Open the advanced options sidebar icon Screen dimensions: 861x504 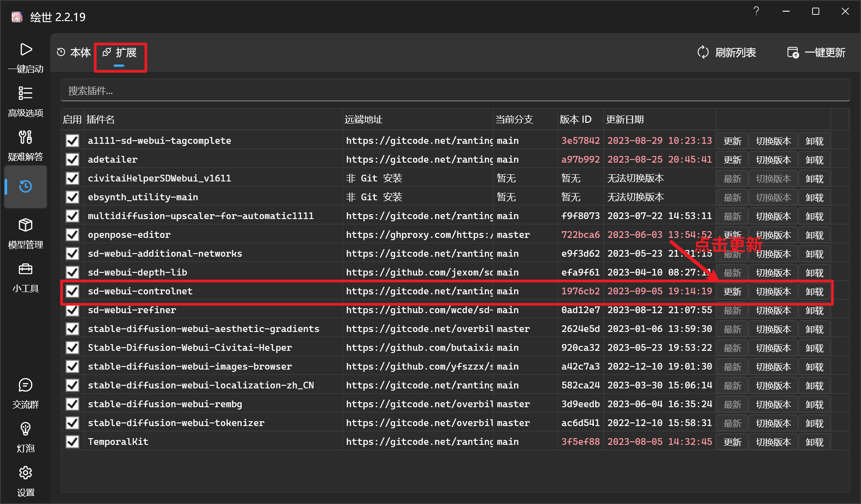pyautogui.click(x=26, y=93)
